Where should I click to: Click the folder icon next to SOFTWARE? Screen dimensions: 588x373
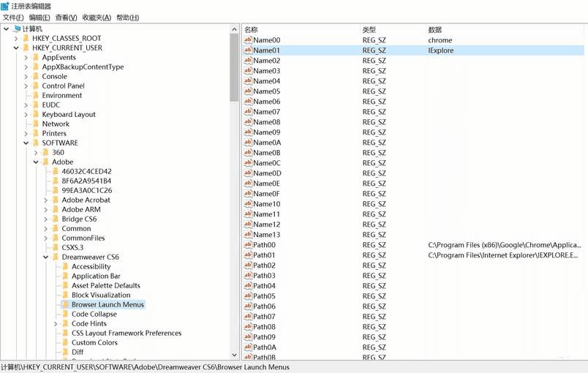coord(36,143)
